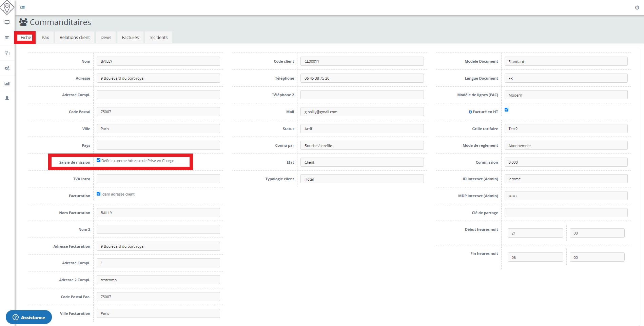Switch to the Factures tab

click(130, 38)
